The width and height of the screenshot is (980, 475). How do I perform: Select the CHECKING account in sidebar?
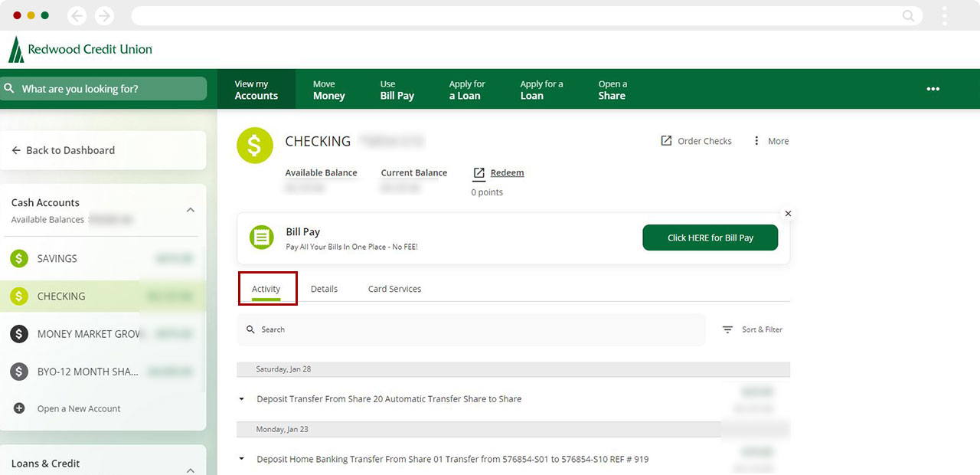click(x=103, y=296)
